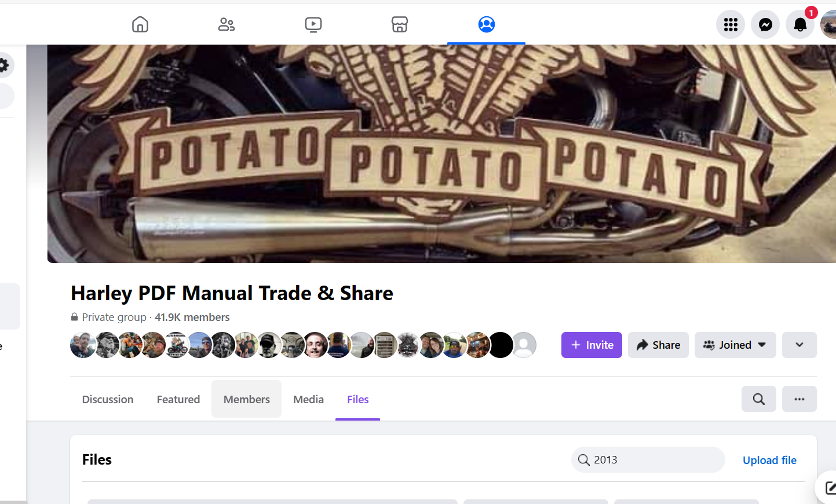The width and height of the screenshot is (836, 504).
Task: Click the purple Invite button
Action: coord(592,345)
